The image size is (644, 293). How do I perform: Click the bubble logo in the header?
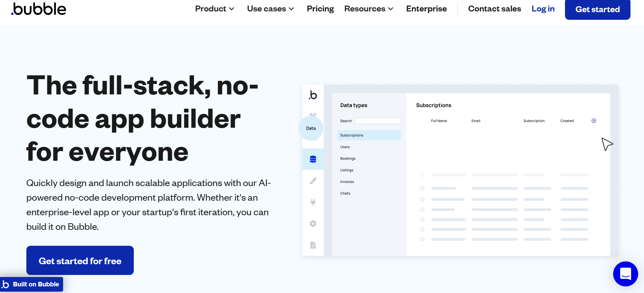coord(38,9)
